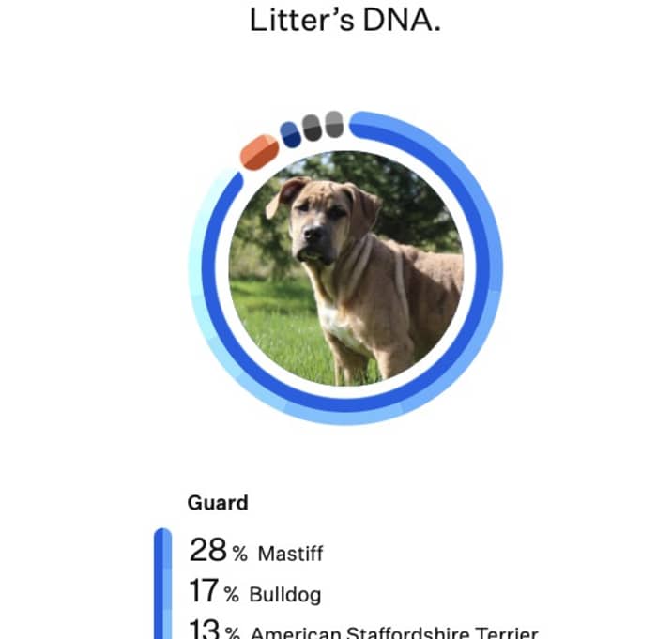Click the bottom medium-blue outer arc segment
This screenshot has height=639, width=672.
pyautogui.click(x=343, y=418)
